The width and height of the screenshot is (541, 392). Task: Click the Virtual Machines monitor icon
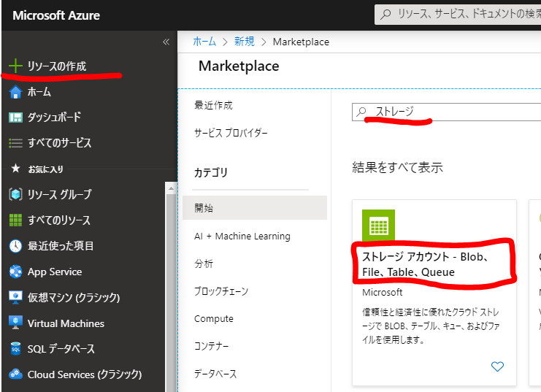(15, 323)
